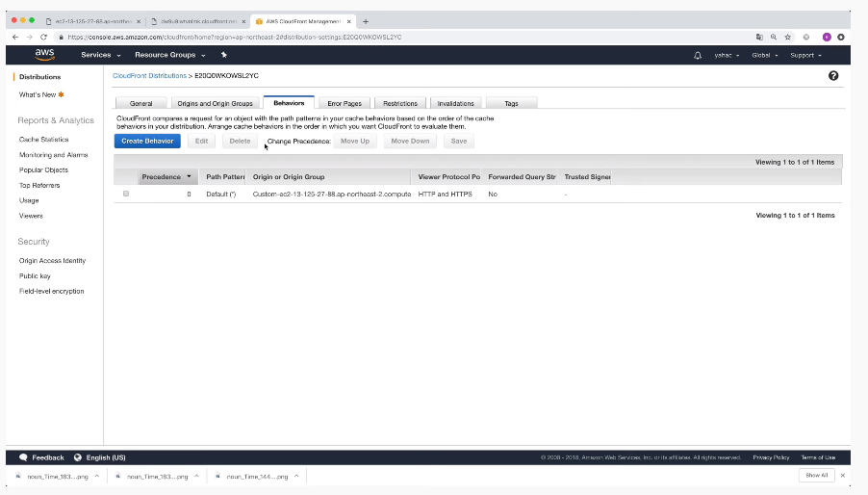The image size is (868, 495).
Task: Switch to the ec2-13-125-27-88 browser tab
Action: pyautogui.click(x=93, y=21)
